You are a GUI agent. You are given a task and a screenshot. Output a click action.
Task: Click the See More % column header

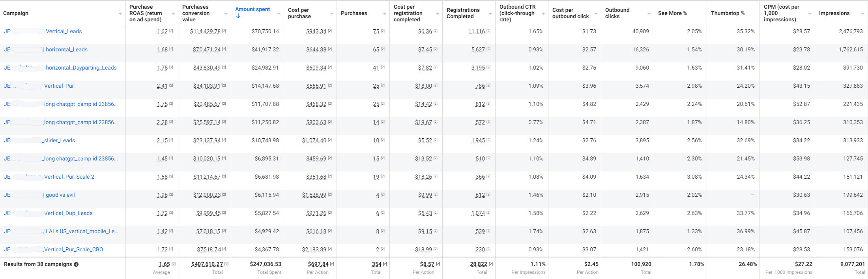click(672, 13)
